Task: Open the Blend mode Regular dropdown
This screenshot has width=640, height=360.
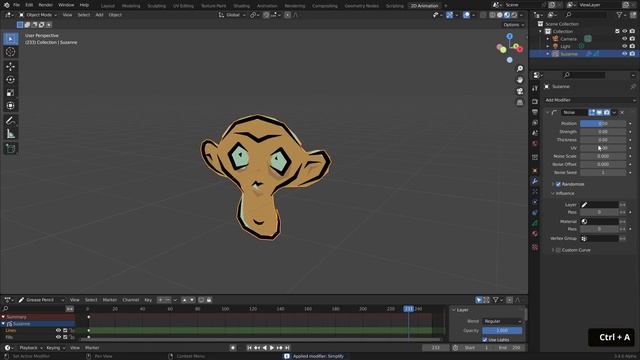Action: pos(502,322)
